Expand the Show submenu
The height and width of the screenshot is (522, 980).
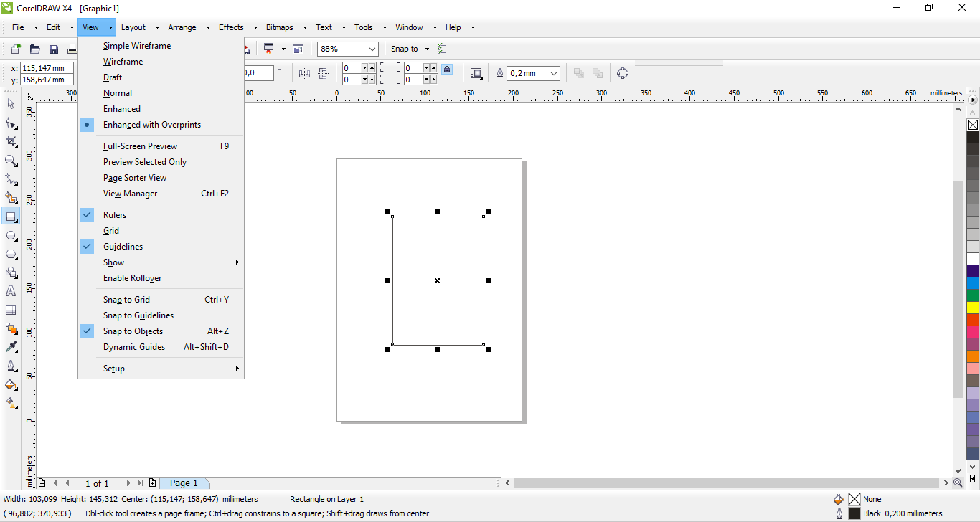[114, 262]
